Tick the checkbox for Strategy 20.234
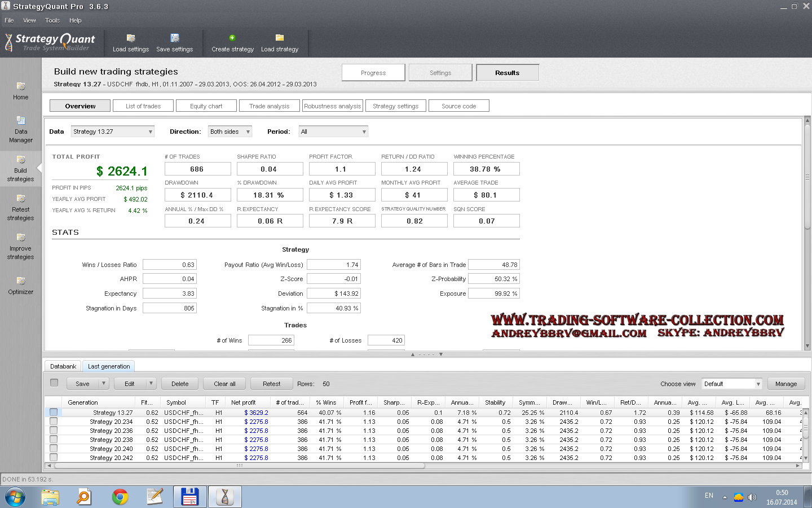Screen dimensions: 812x508 click(x=54, y=422)
